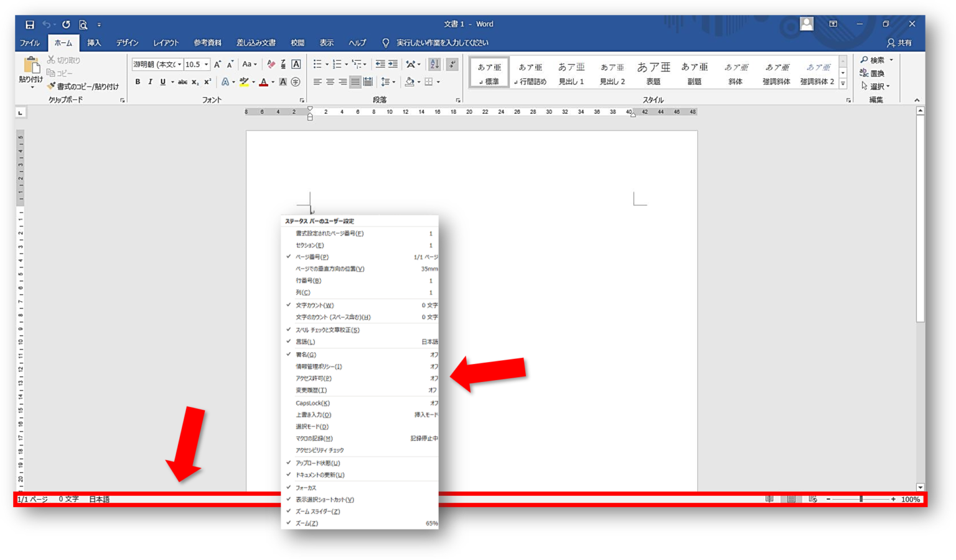The image size is (956, 560).
Task: Open the 校閲 ribbon tab
Action: [x=298, y=42]
